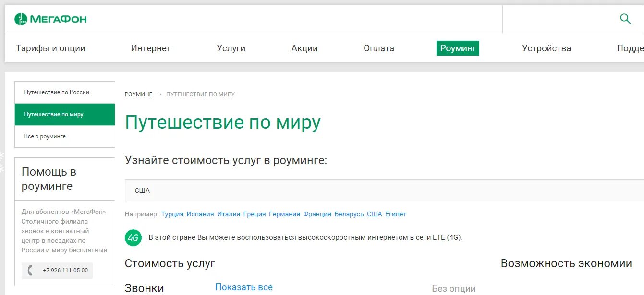Choose the Германия example link
The height and width of the screenshot is (295, 644).
point(284,214)
